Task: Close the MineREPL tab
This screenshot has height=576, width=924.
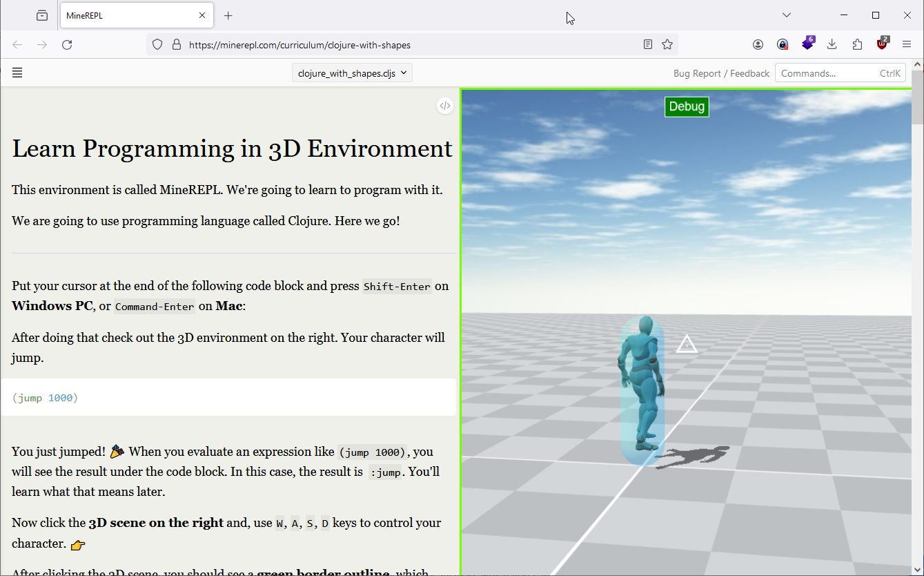Action: pos(202,15)
